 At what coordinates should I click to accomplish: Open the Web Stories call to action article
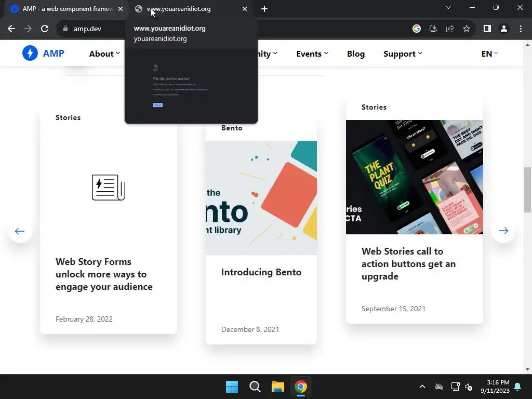(x=408, y=263)
